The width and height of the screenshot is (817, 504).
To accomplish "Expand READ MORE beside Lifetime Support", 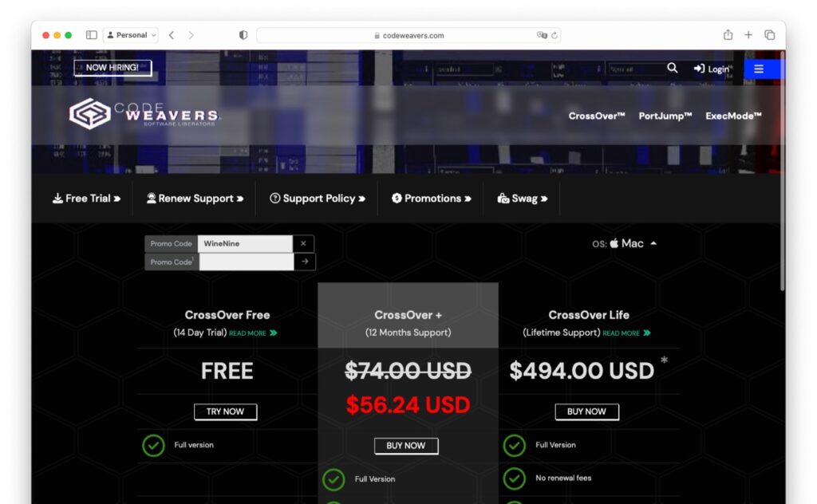I will [623, 333].
